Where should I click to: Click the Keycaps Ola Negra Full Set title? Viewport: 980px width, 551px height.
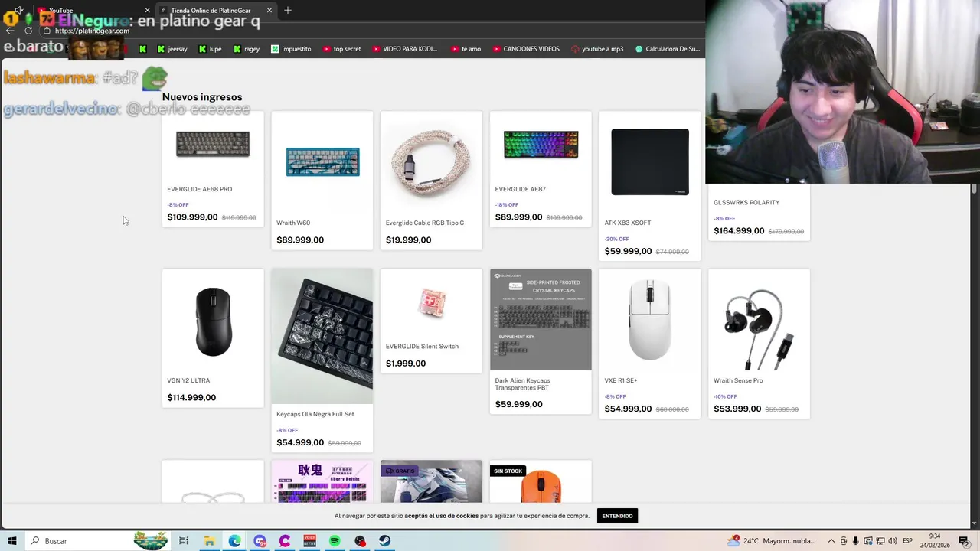(x=315, y=414)
